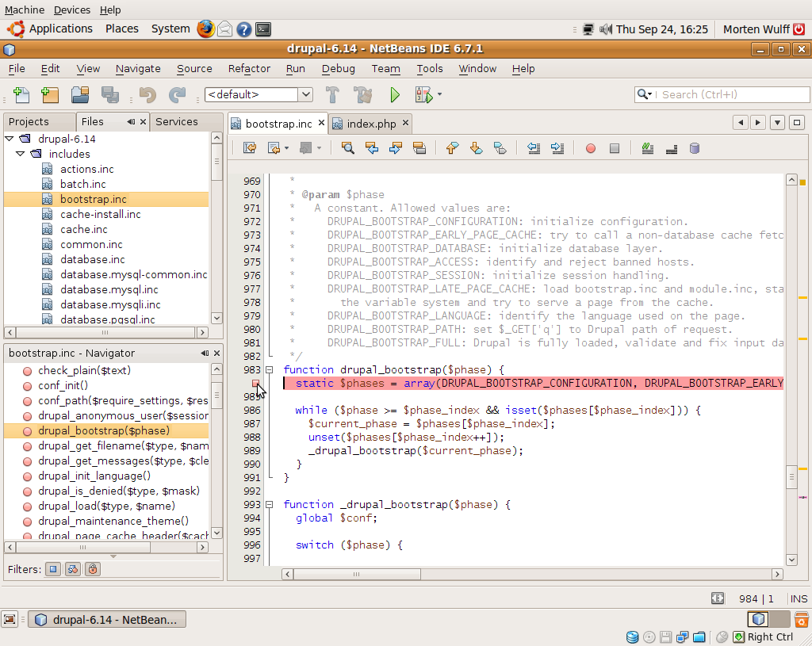Open the Debug button dropdown arrow
This screenshot has height=646, width=812.
[x=439, y=94]
